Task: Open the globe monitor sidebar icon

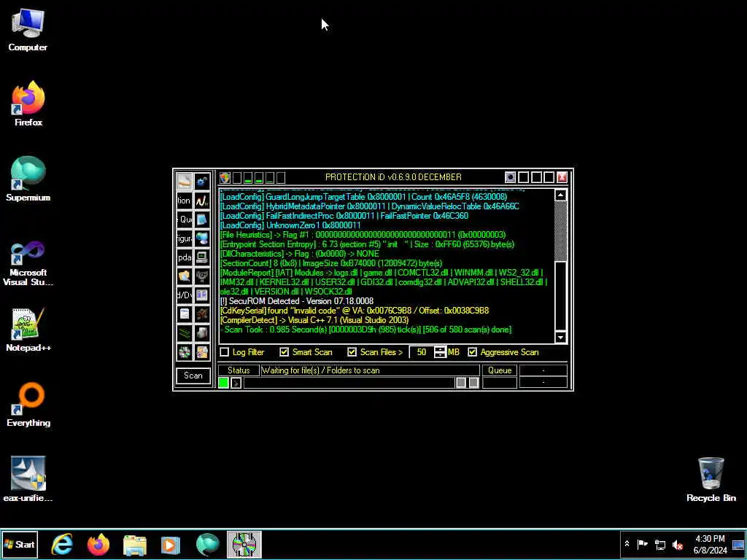Action: tap(202, 238)
